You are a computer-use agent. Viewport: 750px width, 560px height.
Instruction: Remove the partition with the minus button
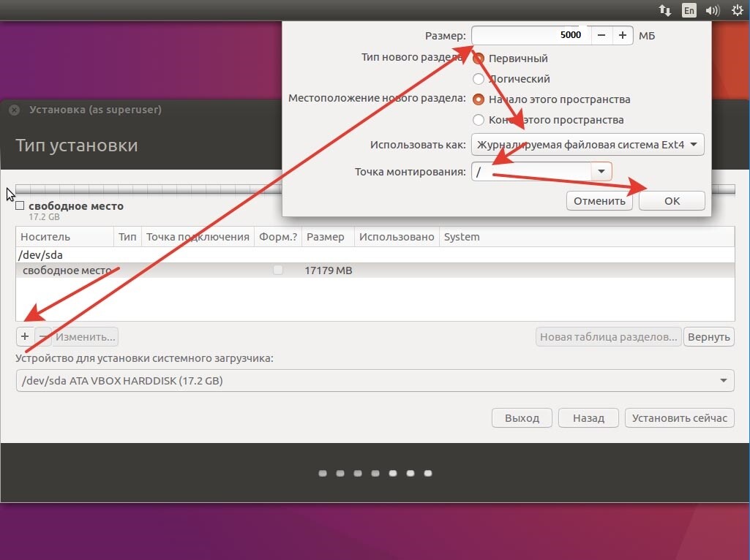click(x=43, y=336)
